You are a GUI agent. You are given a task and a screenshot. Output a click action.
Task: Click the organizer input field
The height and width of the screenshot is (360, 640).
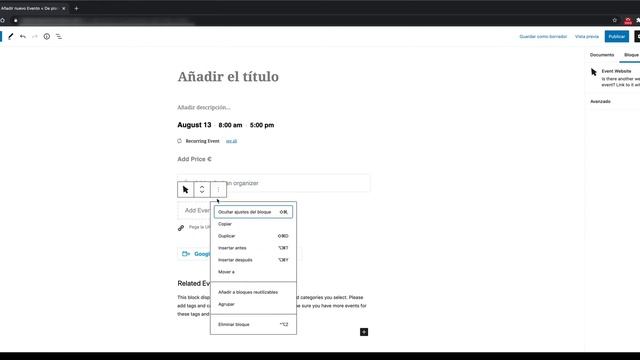[x=274, y=183]
